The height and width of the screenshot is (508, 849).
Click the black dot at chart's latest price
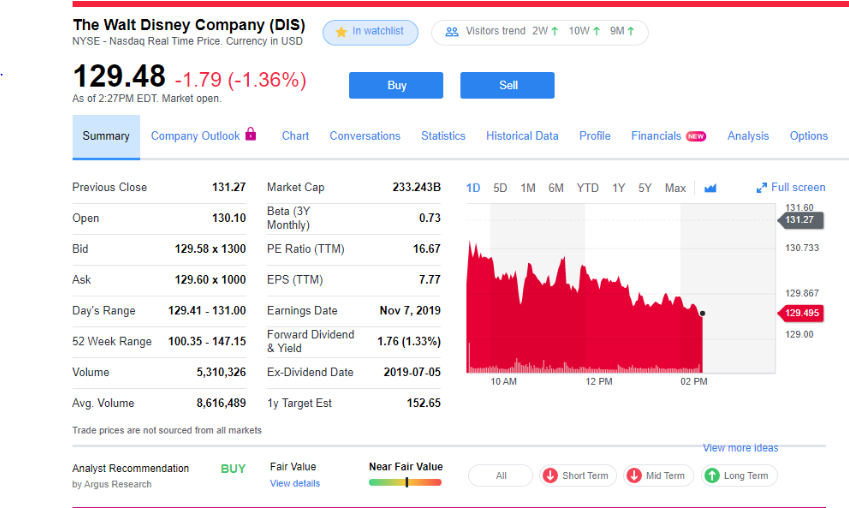click(x=702, y=313)
